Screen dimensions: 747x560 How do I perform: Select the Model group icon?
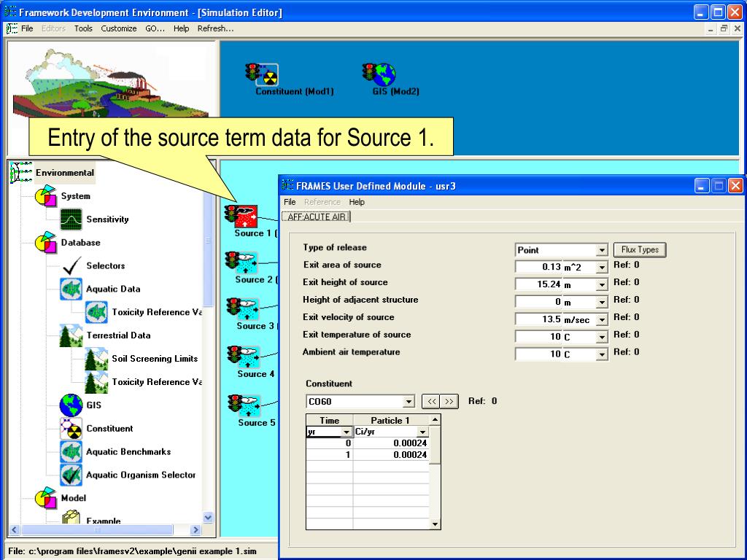(x=46, y=498)
